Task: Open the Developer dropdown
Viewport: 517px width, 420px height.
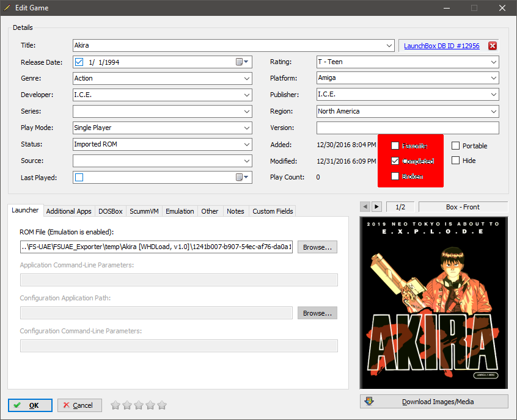Action: (247, 95)
